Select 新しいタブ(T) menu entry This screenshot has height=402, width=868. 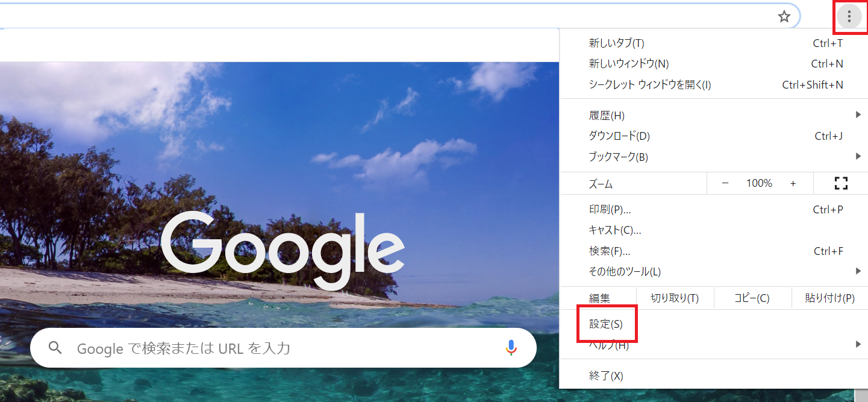(713, 43)
